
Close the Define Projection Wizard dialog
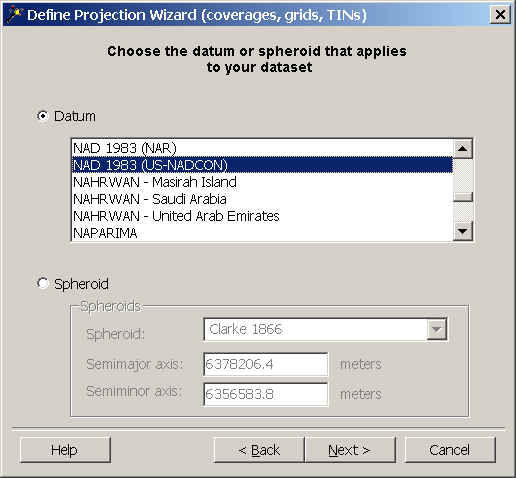[x=500, y=15]
